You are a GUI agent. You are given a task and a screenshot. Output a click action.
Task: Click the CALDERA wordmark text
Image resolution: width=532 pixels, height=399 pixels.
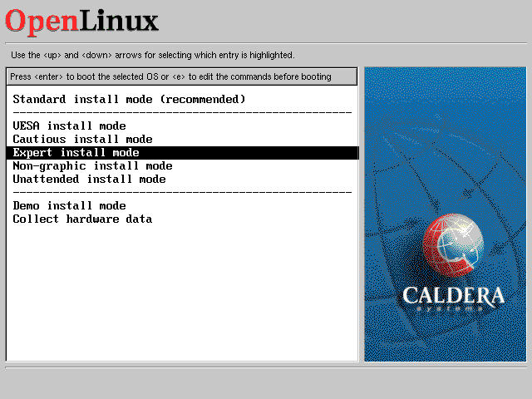click(453, 295)
